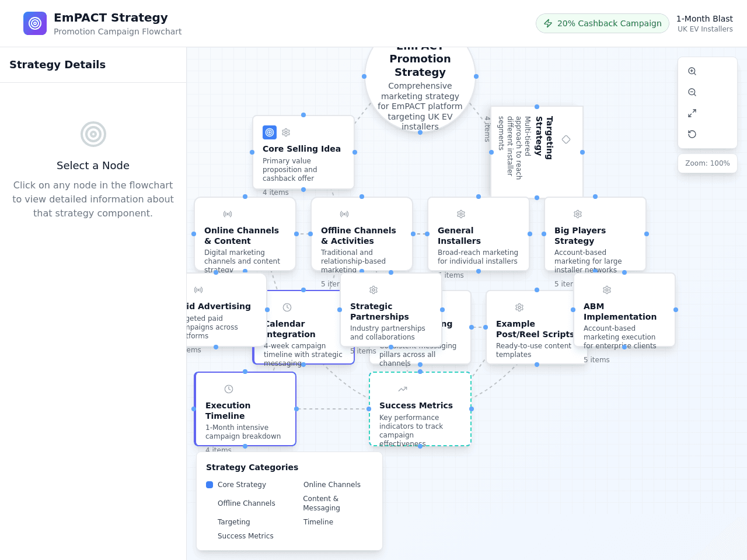This screenshot has width=747, height=560.
Task: Select the ABM Implementation title
Action: pos(620,311)
